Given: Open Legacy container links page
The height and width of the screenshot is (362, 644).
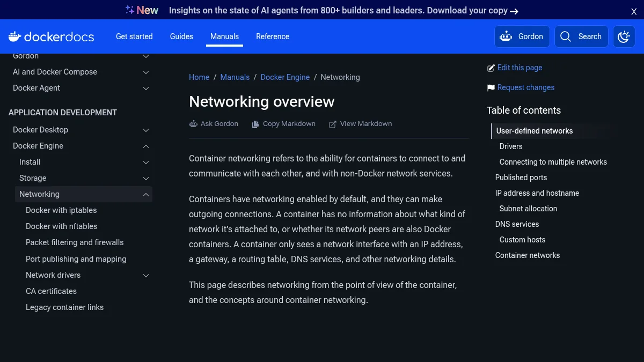Looking at the screenshot, I should click(65, 307).
